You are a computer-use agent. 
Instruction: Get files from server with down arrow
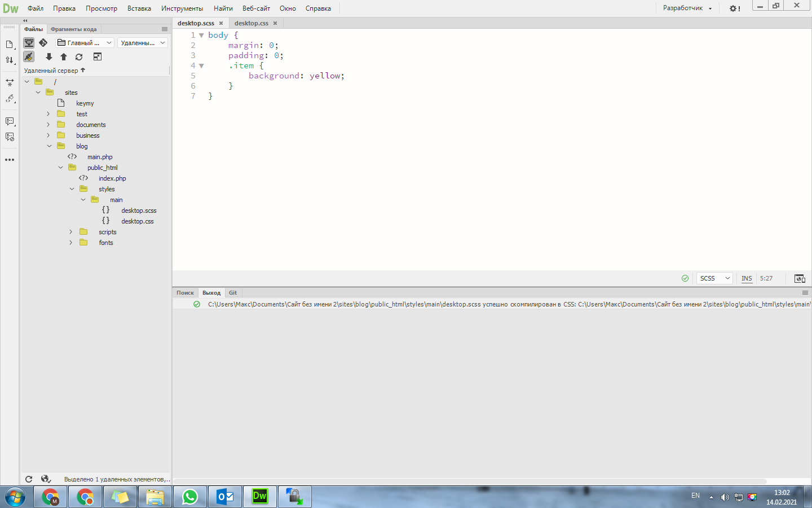[x=49, y=57]
